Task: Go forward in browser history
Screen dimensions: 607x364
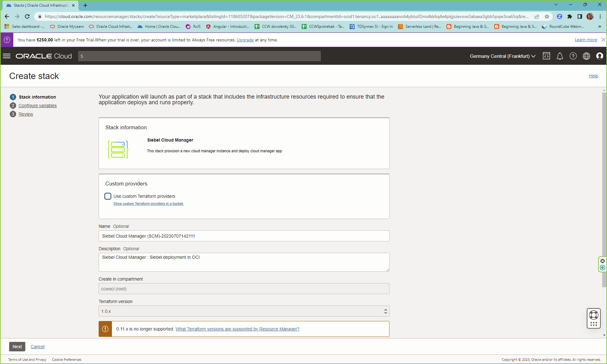Action: (17, 16)
